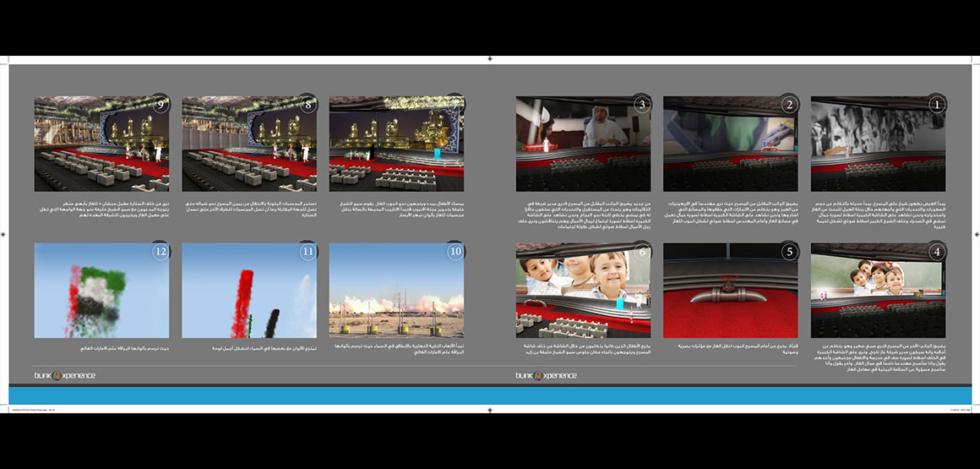980x469 pixels.
Task: Open the industrial plant daytime sky image
Action: pos(396,291)
